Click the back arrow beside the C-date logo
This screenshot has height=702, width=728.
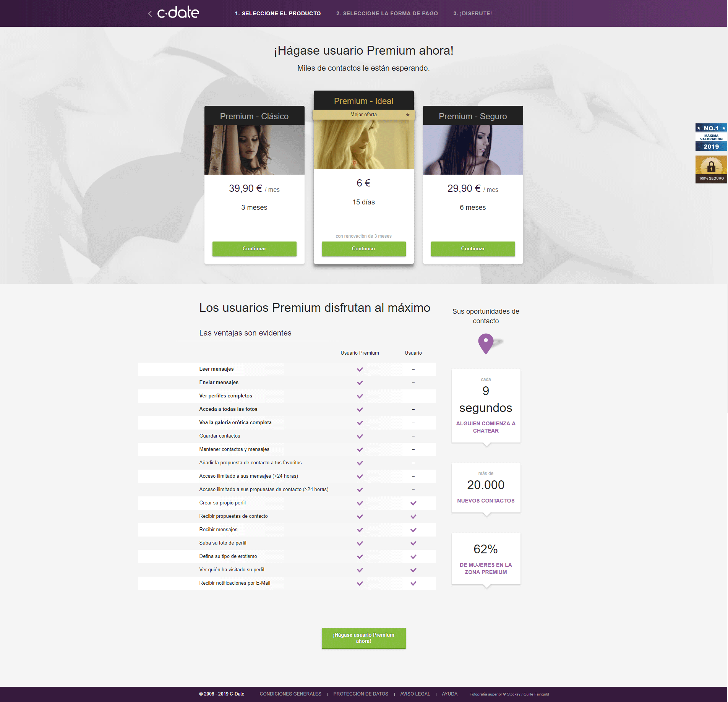[150, 14]
